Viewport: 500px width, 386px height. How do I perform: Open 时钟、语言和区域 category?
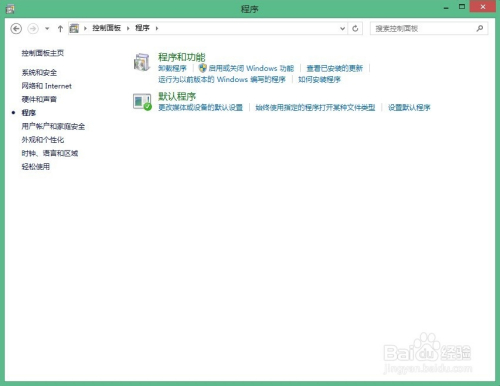point(50,153)
